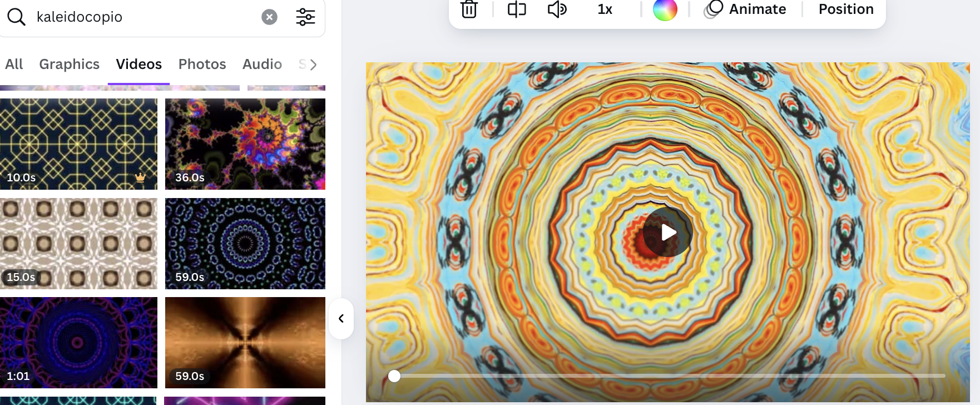Open the rainbow color edit swatch
The image size is (980, 405).
[665, 9]
